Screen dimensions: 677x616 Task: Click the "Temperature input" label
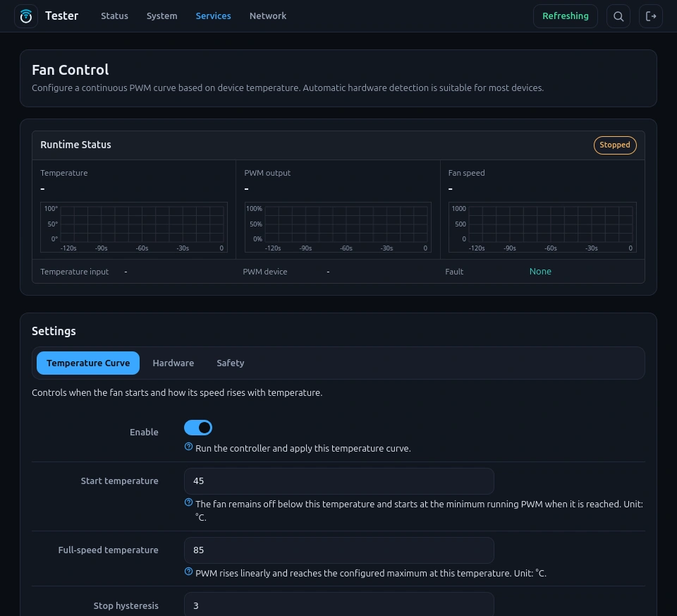point(75,272)
